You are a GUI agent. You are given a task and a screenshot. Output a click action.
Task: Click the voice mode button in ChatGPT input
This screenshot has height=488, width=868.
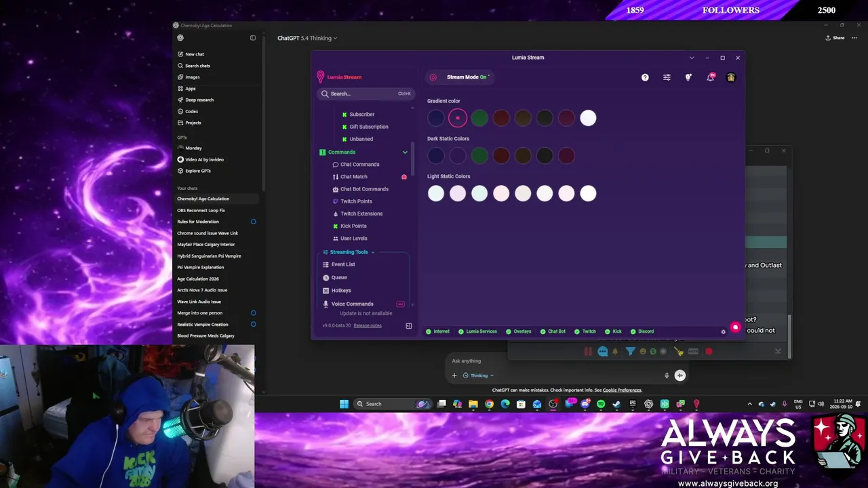point(680,375)
